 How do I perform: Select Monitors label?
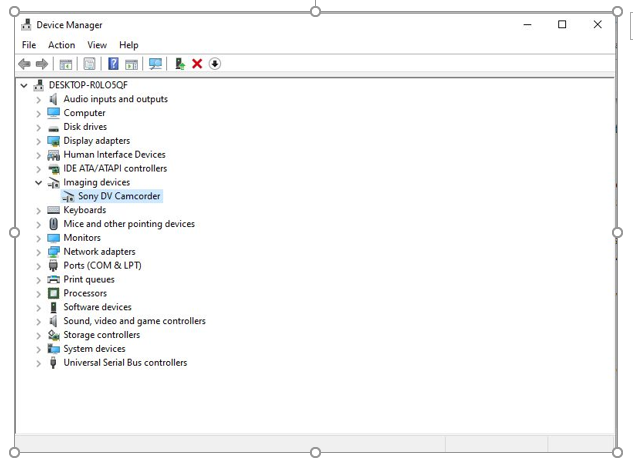82,238
